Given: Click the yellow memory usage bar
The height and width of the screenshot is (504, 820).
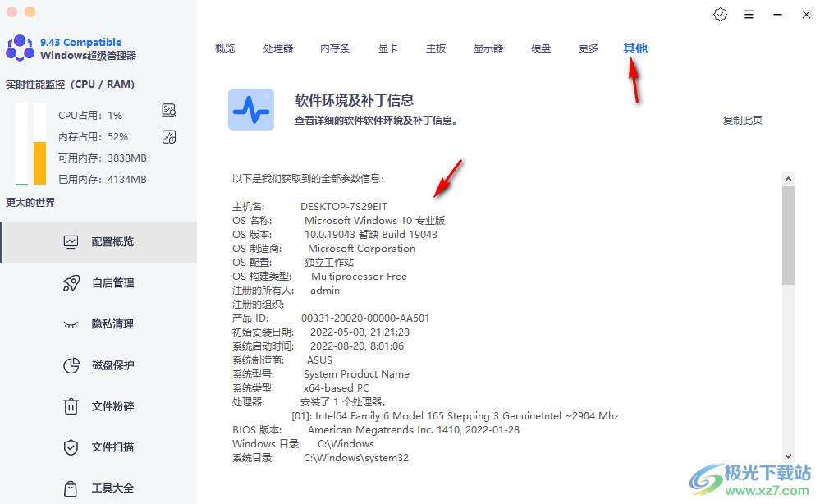Looking at the screenshot, I should (x=39, y=163).
